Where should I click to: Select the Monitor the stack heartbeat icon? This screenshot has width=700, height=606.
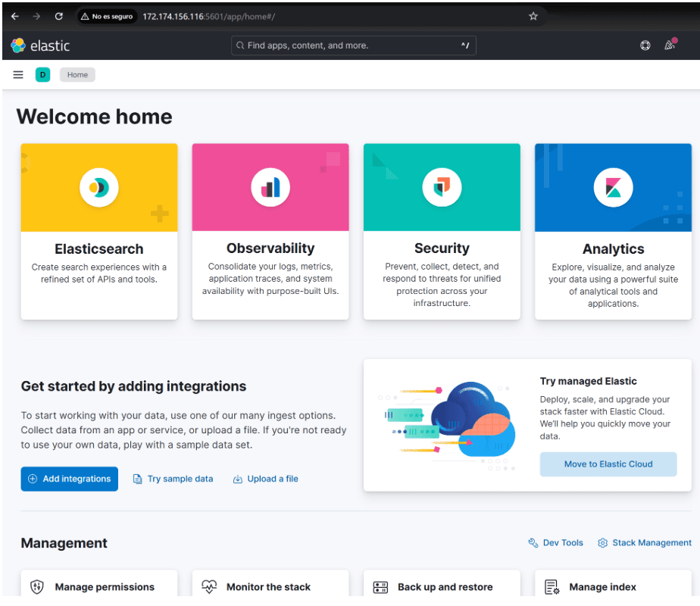pos(208,586)
